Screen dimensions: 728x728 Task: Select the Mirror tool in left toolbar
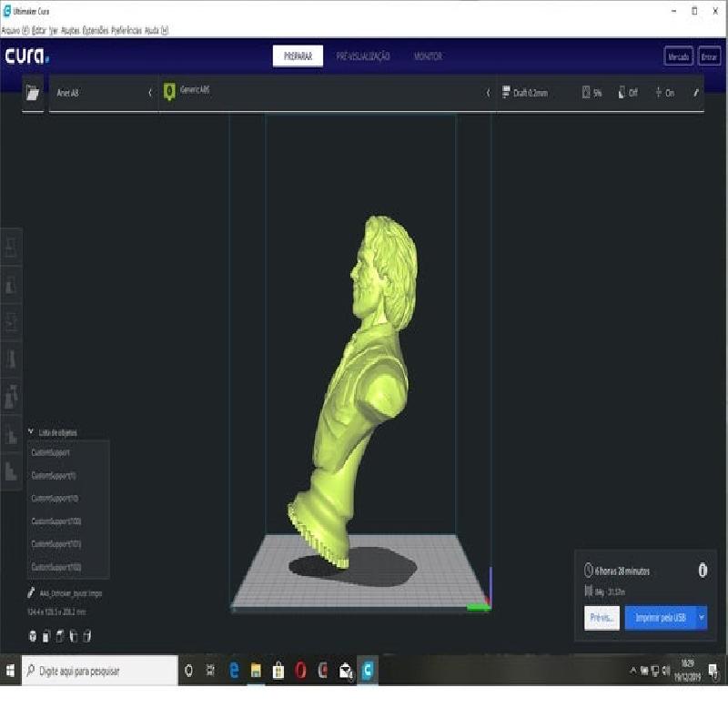(x=11, y=359)
